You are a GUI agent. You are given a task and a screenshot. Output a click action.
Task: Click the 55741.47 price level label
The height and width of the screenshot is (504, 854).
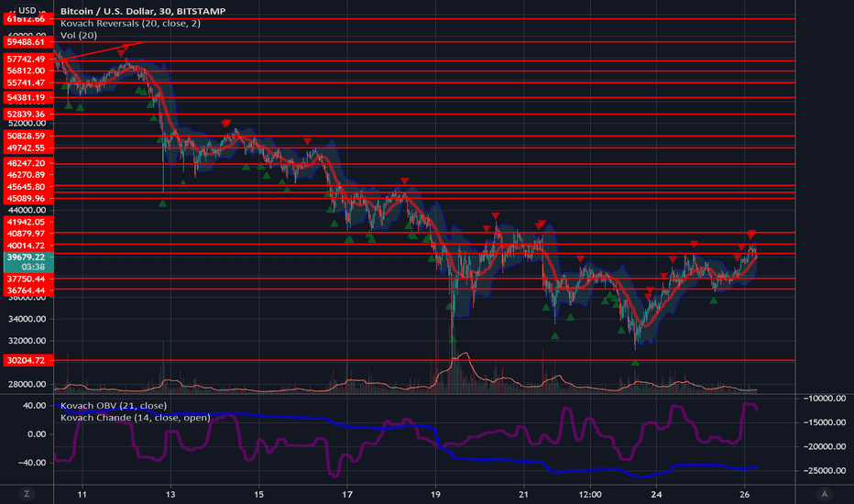tap(28, 82)
